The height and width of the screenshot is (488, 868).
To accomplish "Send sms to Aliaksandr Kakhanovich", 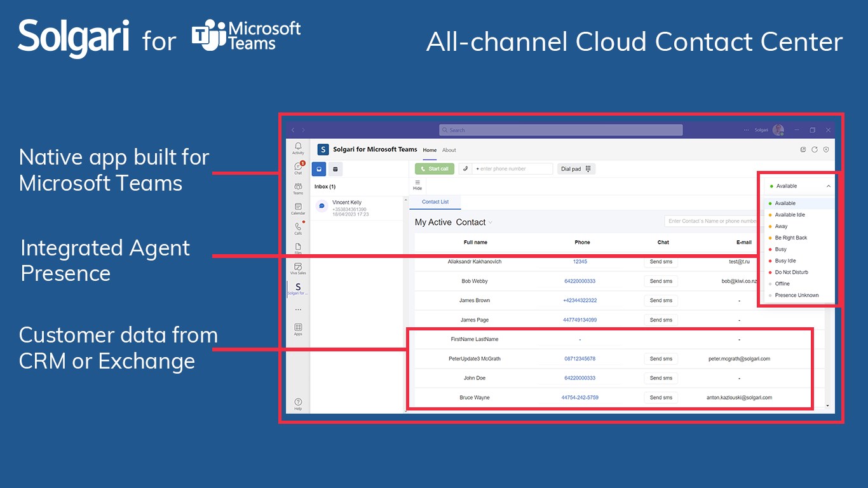I will click(661, 262).
